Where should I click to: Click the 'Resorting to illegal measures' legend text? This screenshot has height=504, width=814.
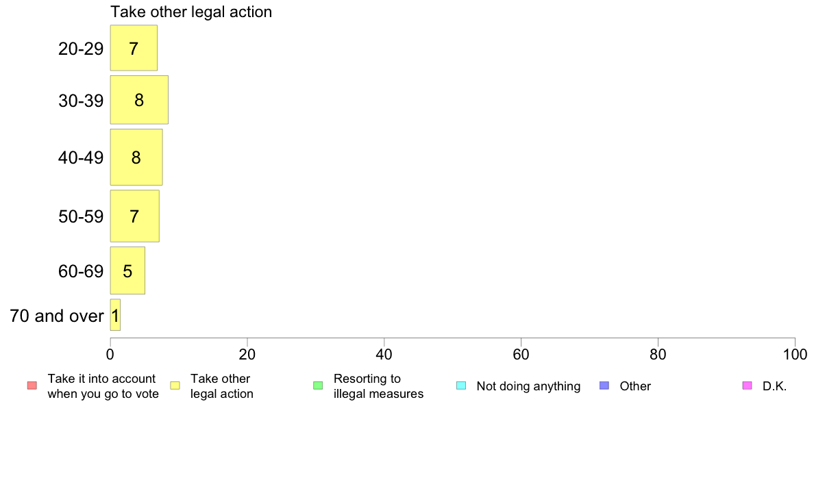tap(378, 386)
